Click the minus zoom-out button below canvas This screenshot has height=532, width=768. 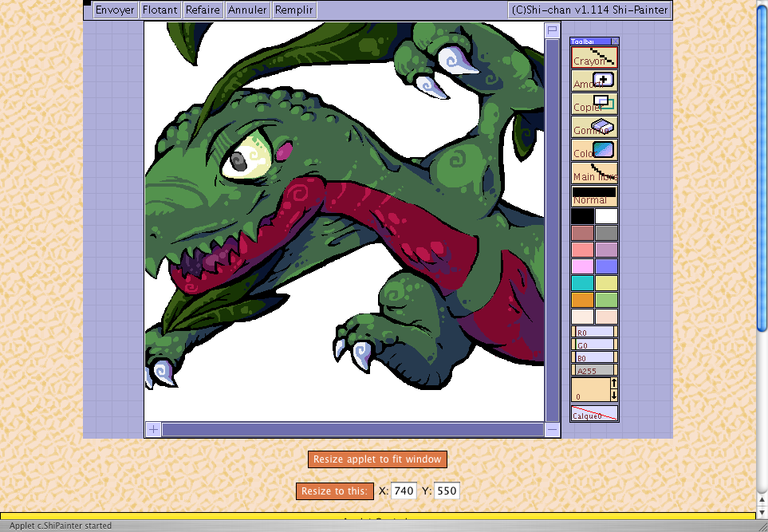(552, 430)
